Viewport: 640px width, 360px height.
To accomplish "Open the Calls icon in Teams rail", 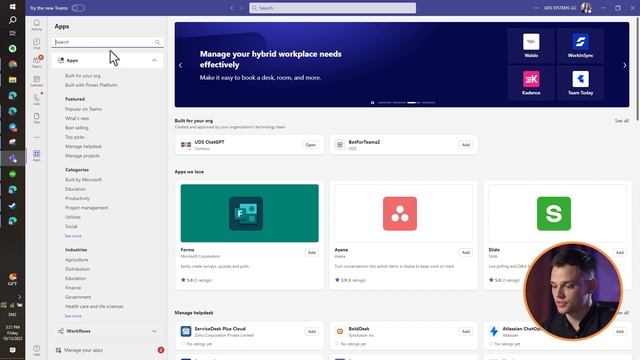I will [36, 100].
